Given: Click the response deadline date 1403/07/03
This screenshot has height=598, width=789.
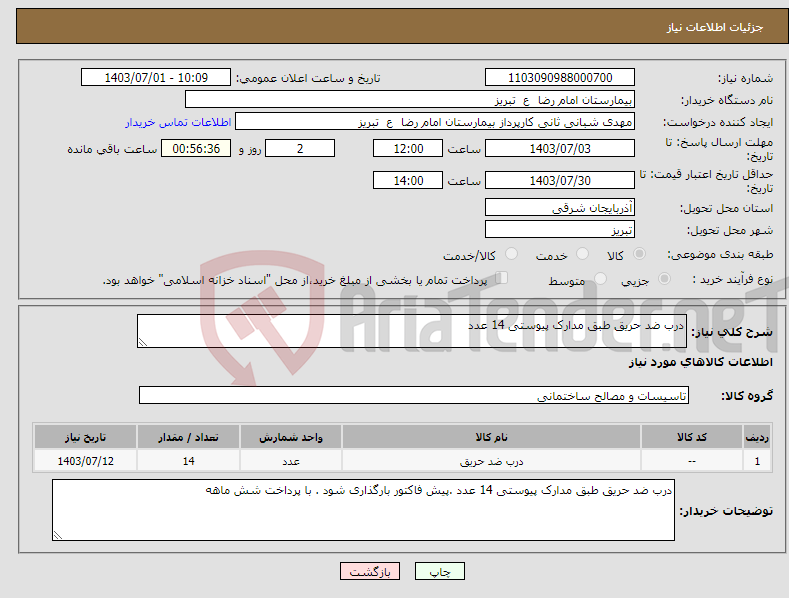Looking at the screenshot, I should [x=560, y=148].
